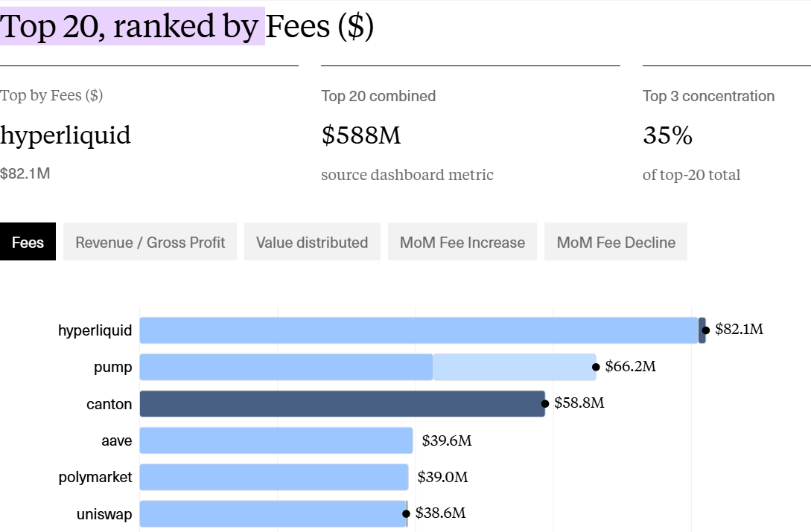Switch to Revenue / Gross Profit tab
The width and height of the screenshot is (811, 532).
(x=150, y=241)
